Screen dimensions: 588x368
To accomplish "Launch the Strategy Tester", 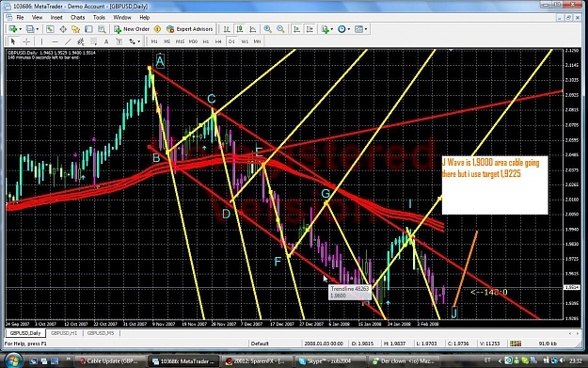I will [102, 29].
